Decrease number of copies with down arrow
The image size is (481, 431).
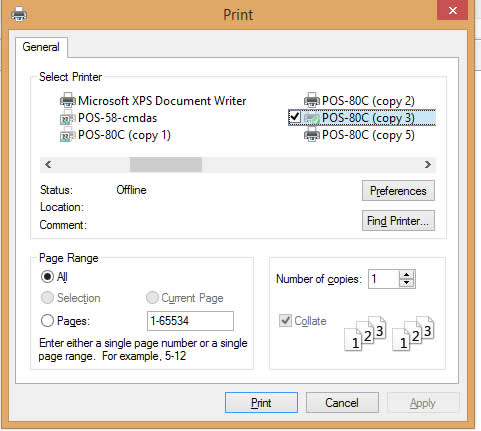[x=406, y=283]
